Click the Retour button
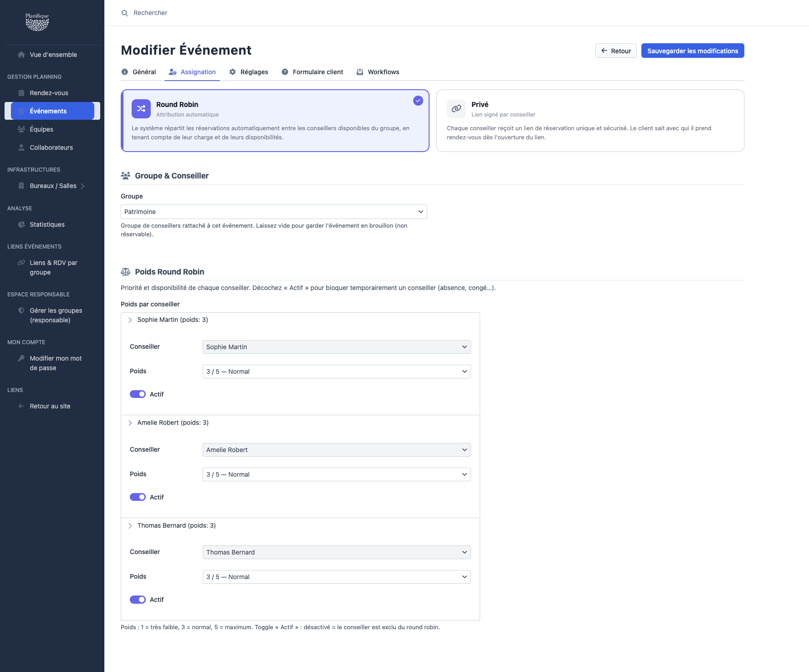The image size is (809, 672). point(616,51)
